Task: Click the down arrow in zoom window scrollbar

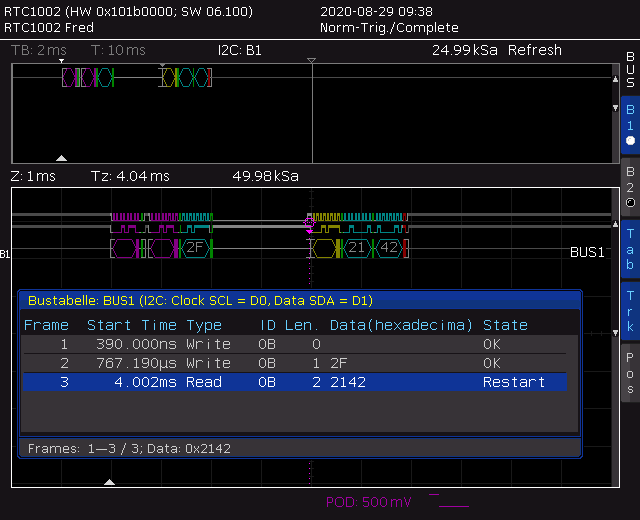Action: [616, 333]
